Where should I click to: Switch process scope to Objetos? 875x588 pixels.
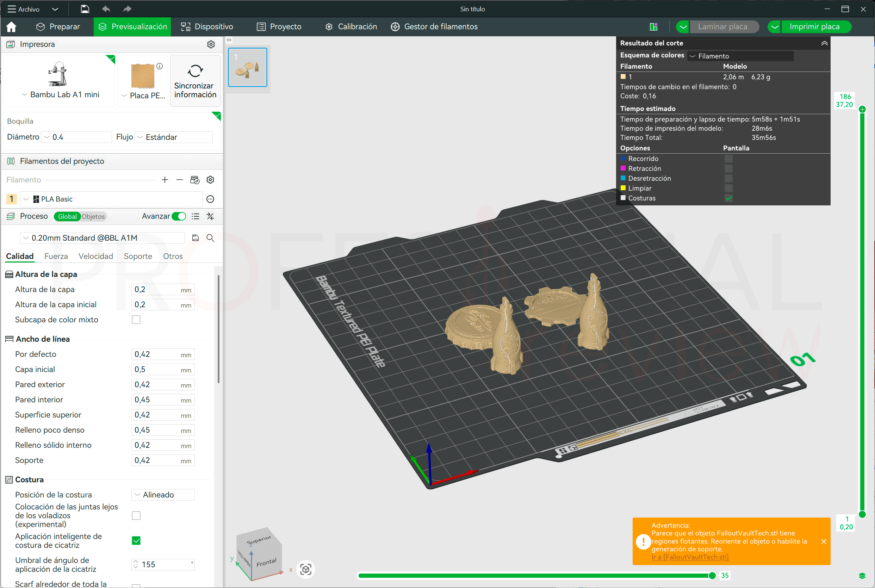pos(93,216)
